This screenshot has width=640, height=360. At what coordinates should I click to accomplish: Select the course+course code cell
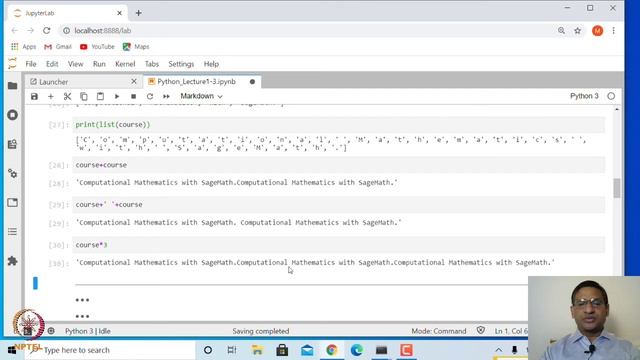pos(338,165)
